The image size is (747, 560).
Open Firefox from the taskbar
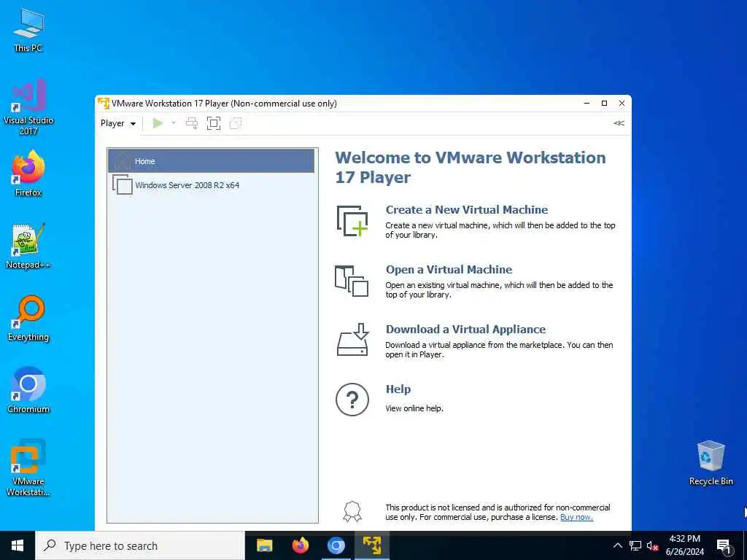pos(300,545)
